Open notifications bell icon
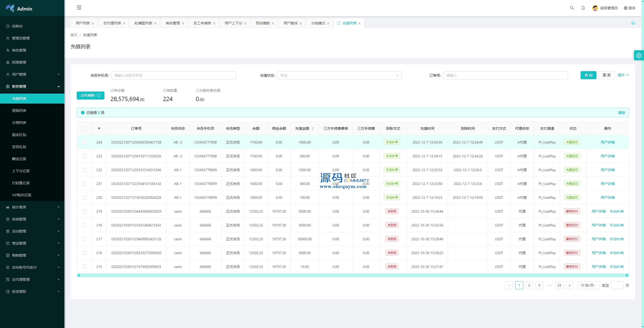The image size is (644, 328). [x=583, y=8]
